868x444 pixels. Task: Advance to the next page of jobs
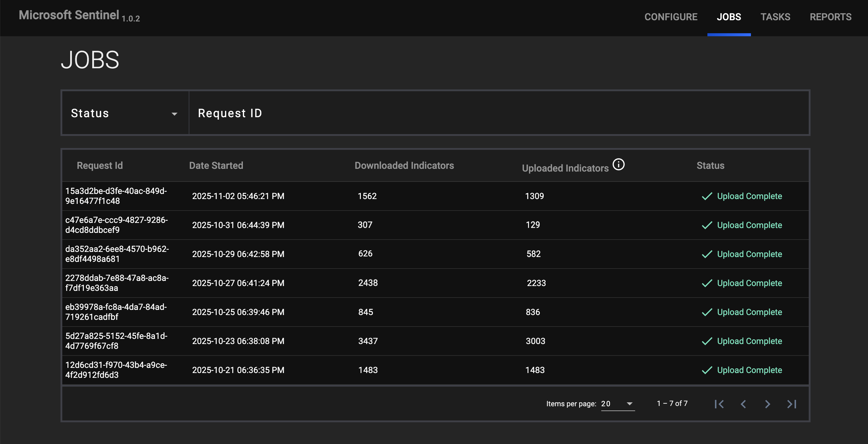[768, 404]
